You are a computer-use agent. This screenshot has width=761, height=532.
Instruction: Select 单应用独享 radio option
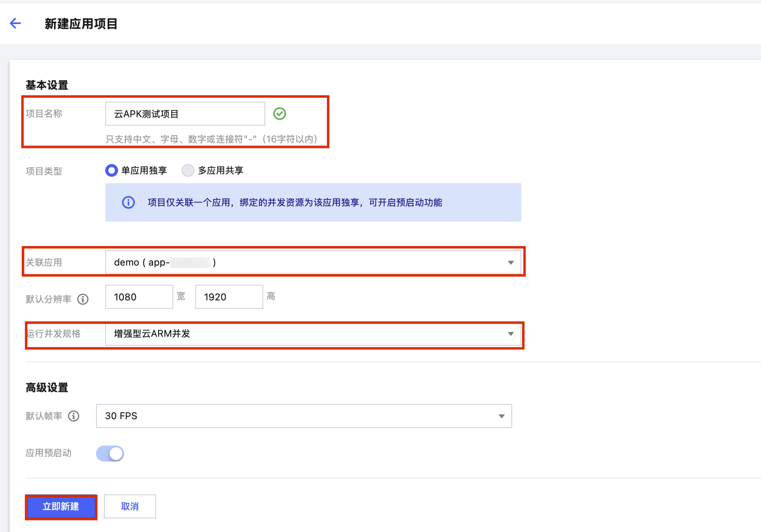coord(112,171)
